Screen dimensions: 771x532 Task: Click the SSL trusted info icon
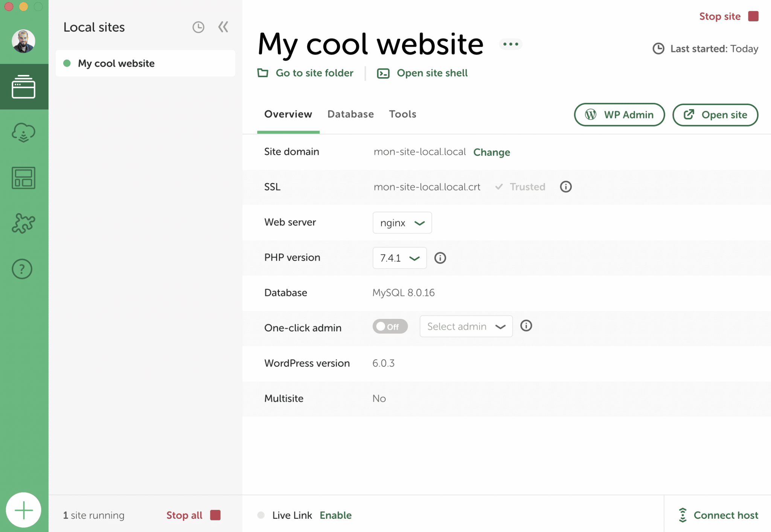point(565,186)
